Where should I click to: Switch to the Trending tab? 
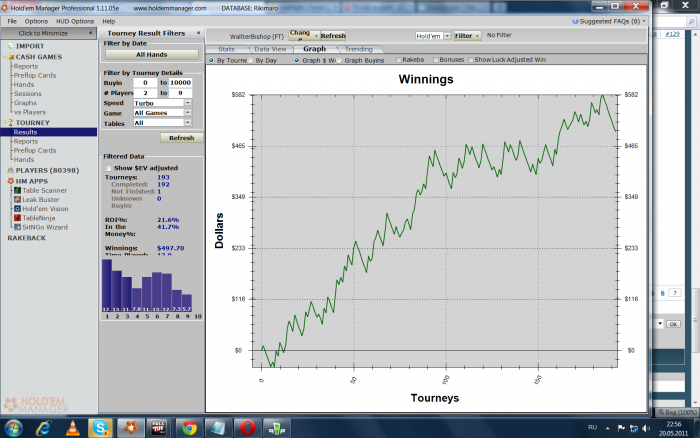358,49
